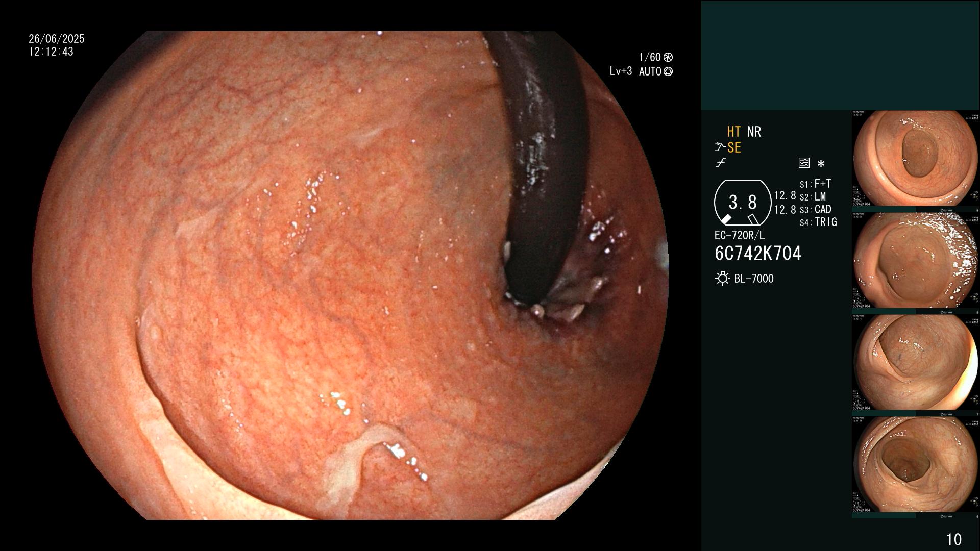
Task: Click the BL-7000 light source label
Action: click(x=754, y=279)
